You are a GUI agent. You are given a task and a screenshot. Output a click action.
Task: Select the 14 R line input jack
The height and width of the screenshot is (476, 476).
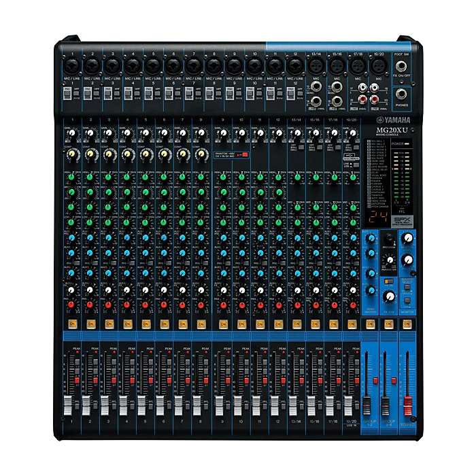pos(316,101)
